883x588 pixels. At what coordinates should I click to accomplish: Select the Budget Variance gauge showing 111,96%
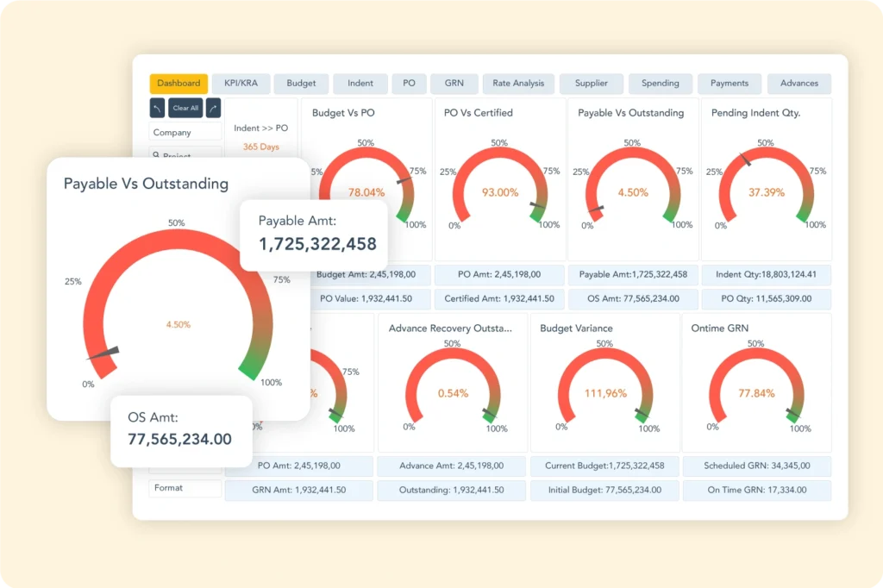604,388
